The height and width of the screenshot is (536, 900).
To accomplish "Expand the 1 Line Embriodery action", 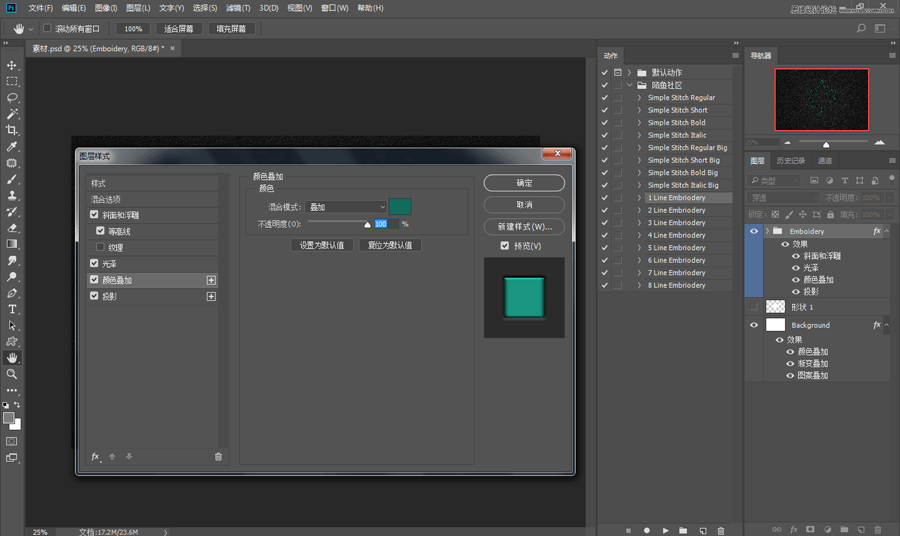I will click(x=640, y=198).
